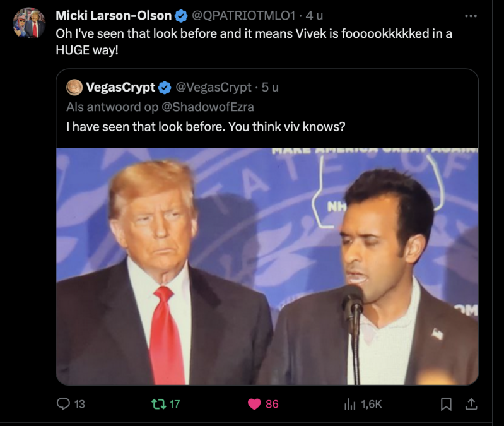This screenshot has height=426, width=504.
Task: Open the 4 u post timestamp
Action: [x=315, y=15]
